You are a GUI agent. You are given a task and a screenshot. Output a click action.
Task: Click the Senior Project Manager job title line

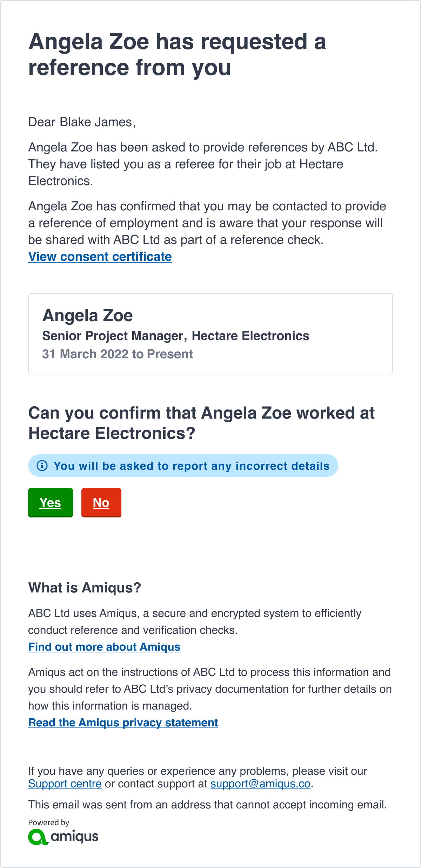click(176, 336)
